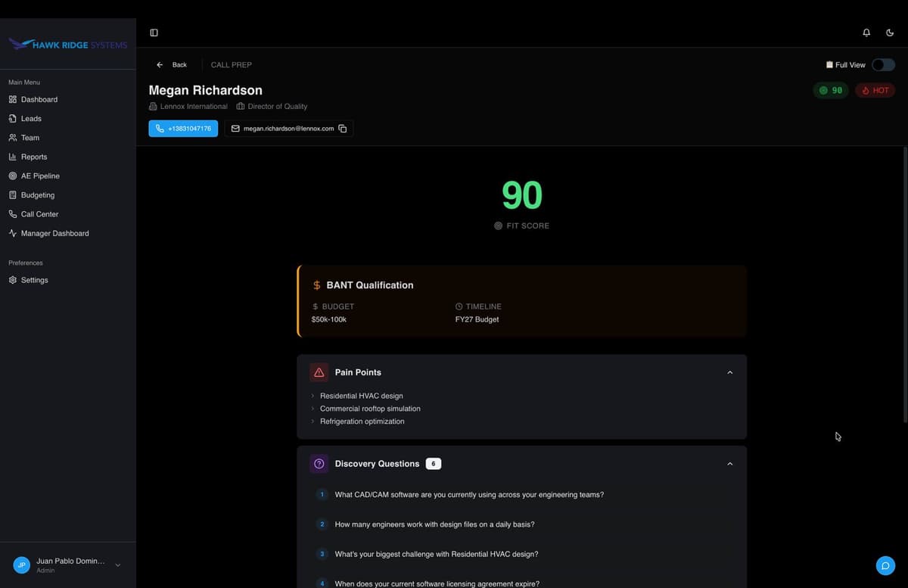Screen dimensions: 908x588
Task: Open the chat bubble in bottom right
Action: [x=885, y=565]
